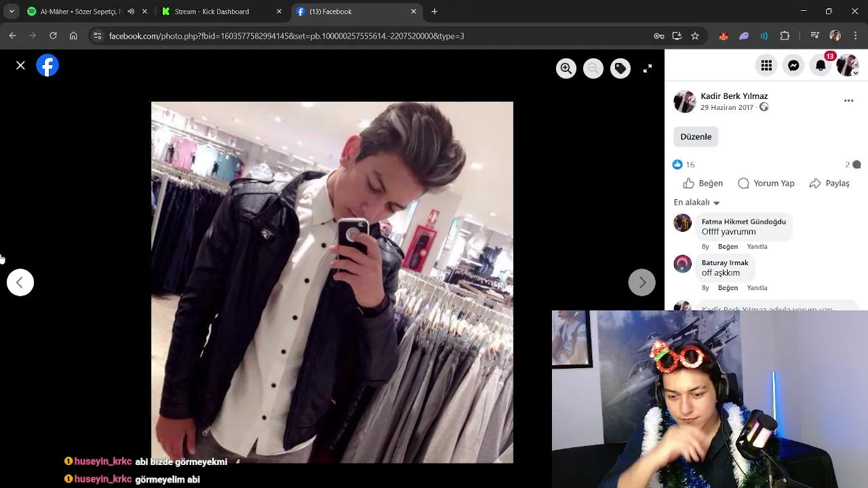This screenshot has width=868, height=488.
Task: Open post options three-dot menu
Action: tap(848, 101)
